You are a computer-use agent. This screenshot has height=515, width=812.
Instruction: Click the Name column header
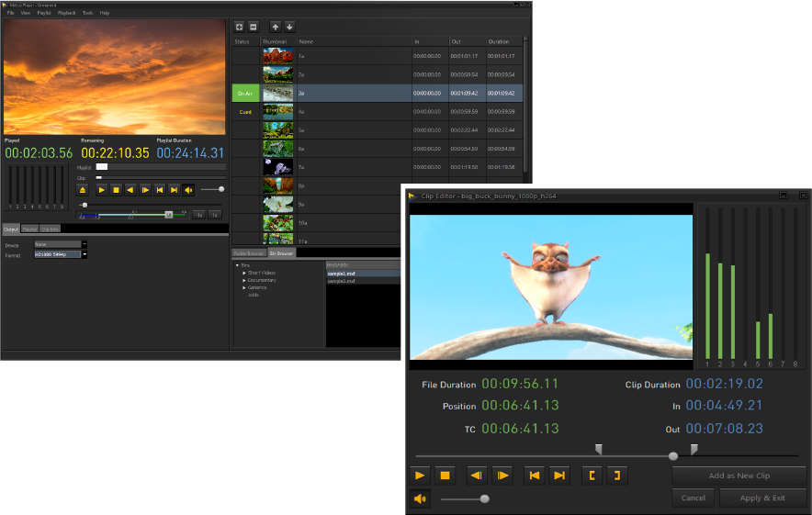tap(355, 41)
